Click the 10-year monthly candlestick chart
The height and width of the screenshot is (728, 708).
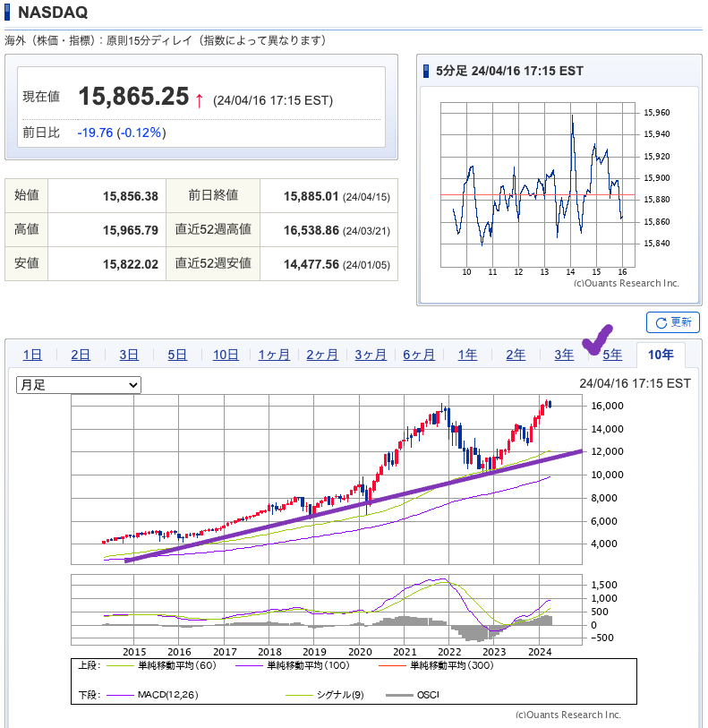click(327, 479)
